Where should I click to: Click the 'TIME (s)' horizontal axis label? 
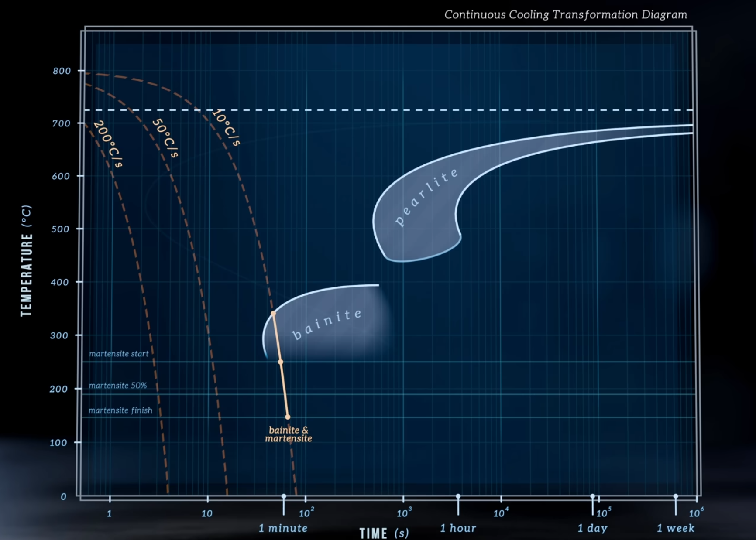click(x=384, y=533)
